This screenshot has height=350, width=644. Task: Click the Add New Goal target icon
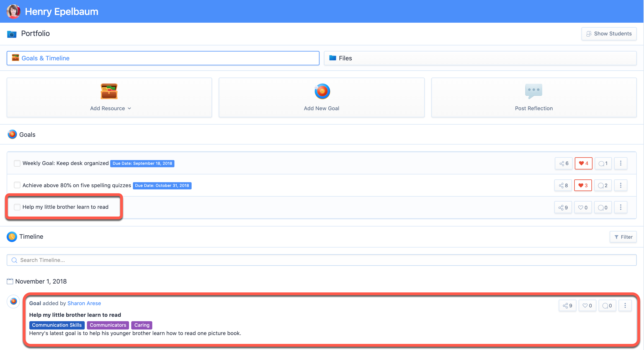[x=322, y=91]
